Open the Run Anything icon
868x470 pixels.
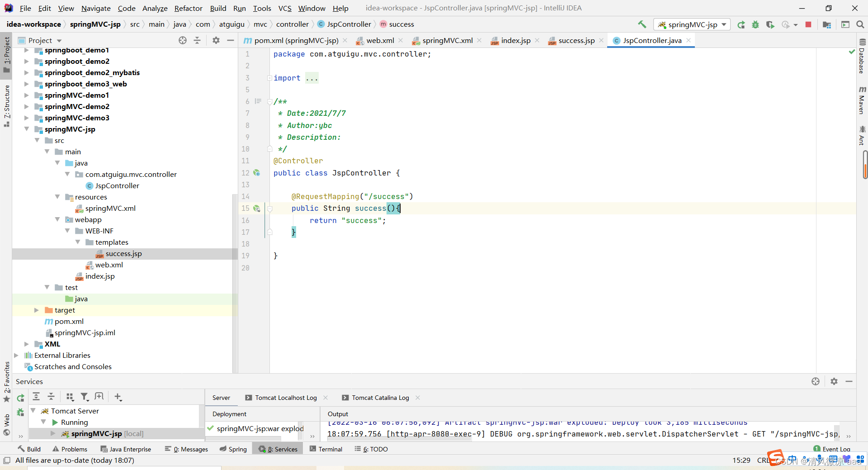(x=845, y=24)
